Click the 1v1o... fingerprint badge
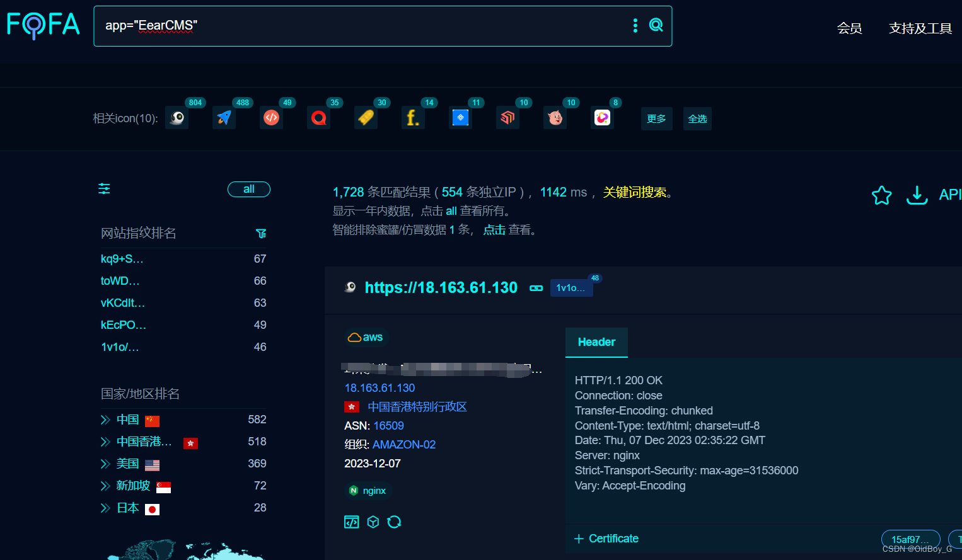The width and height of the screenshot is (962, 560). point(571,288)
